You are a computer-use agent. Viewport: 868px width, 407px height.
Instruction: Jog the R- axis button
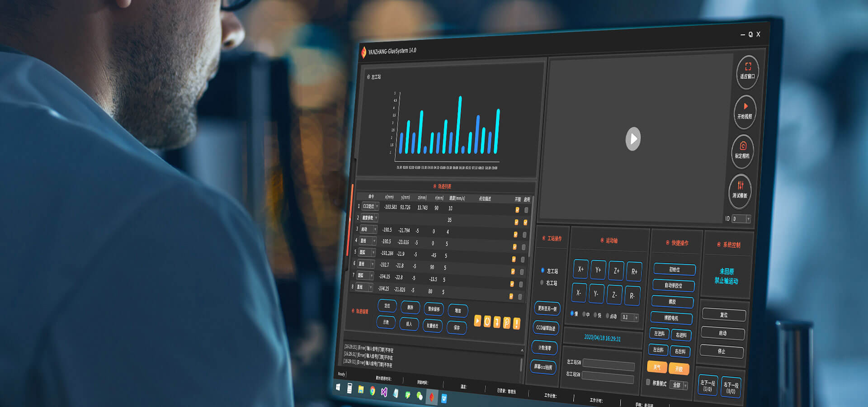pos(632,296)
